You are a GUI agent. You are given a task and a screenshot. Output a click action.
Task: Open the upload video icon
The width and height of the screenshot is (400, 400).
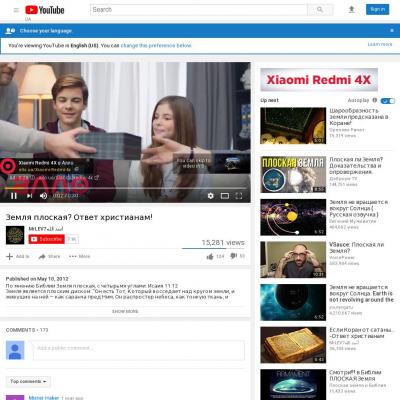(x=351, y=10)
